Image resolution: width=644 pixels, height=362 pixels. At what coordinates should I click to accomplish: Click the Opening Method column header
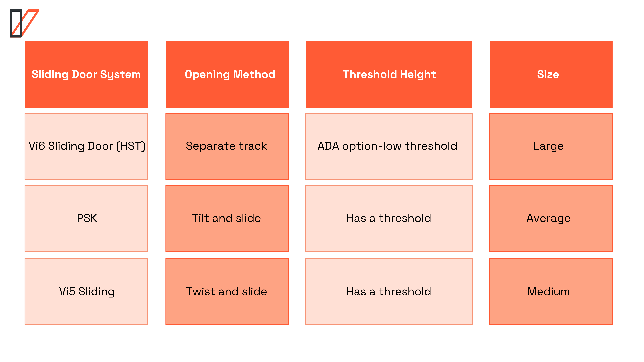point(230,74)
